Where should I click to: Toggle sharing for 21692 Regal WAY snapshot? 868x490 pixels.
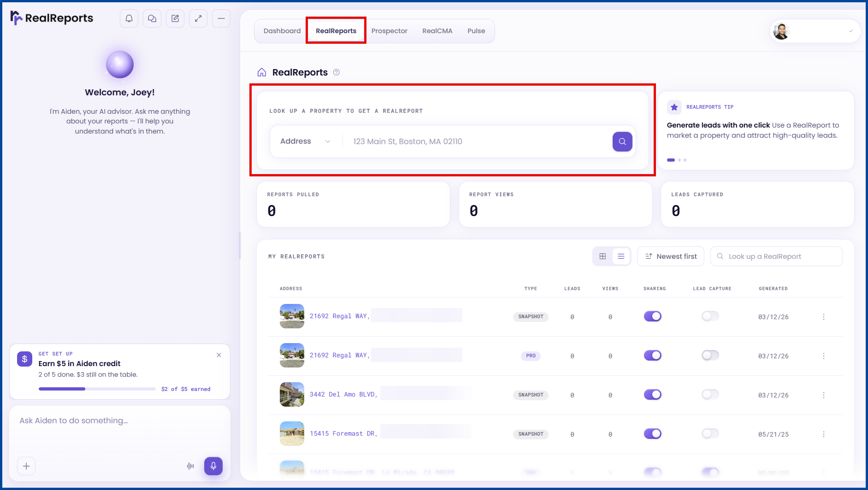pos(653,316)
